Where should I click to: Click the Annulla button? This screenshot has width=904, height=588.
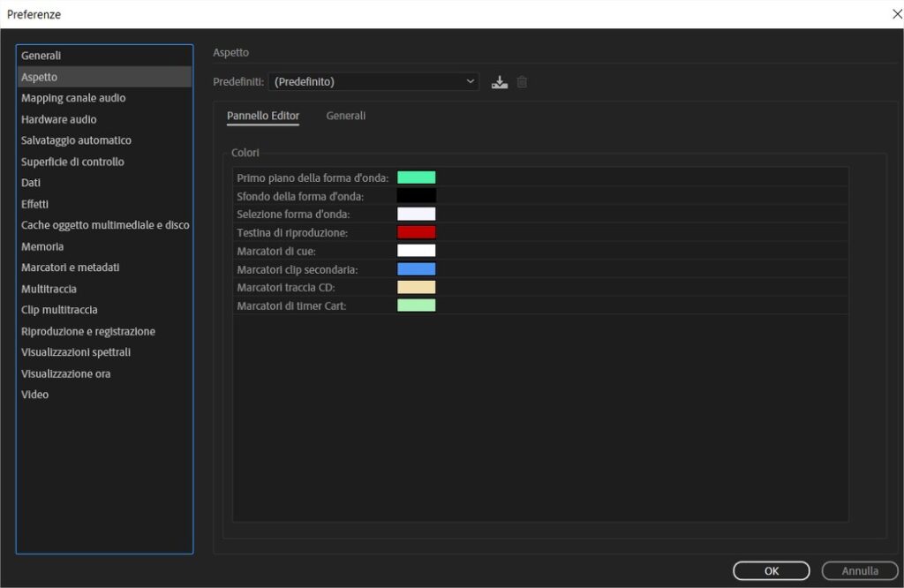(859, 571)
